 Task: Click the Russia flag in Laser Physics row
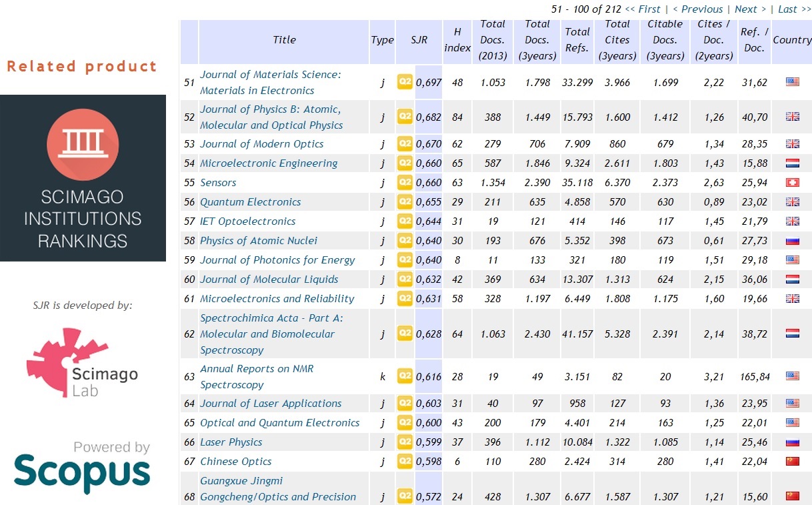click(x=792, y=442)
